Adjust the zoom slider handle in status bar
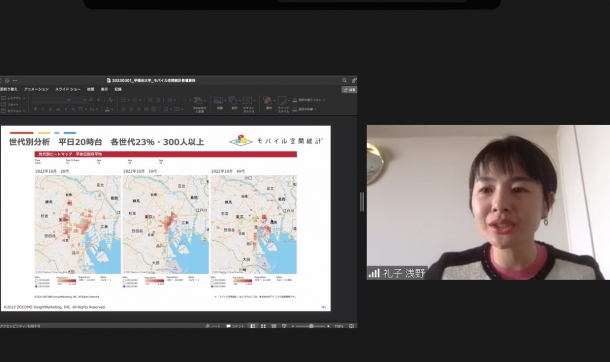 [x=311, y=326]
